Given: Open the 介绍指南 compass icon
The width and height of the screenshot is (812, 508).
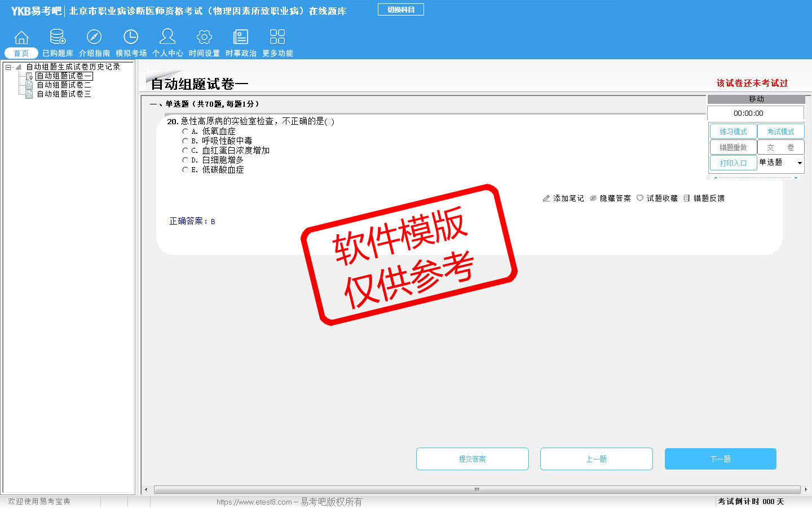Looking at the screenshot, I should tap(94, 37).
